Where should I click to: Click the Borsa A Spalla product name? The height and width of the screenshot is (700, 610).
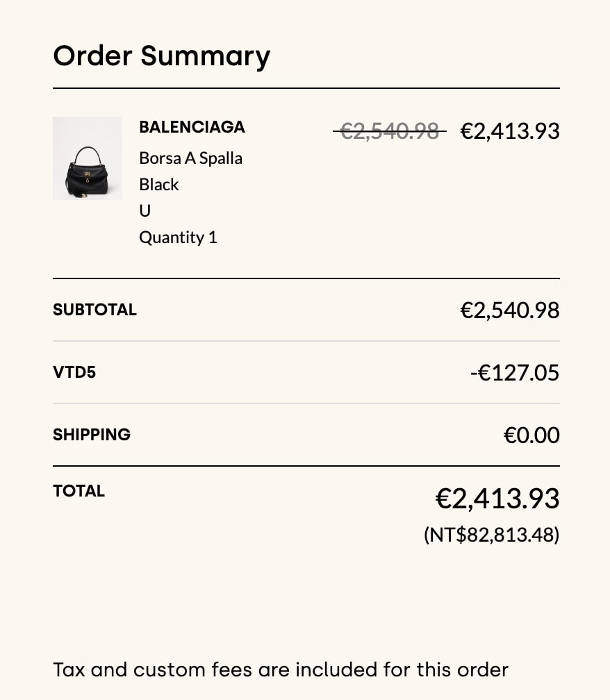(x=190, y=158)
